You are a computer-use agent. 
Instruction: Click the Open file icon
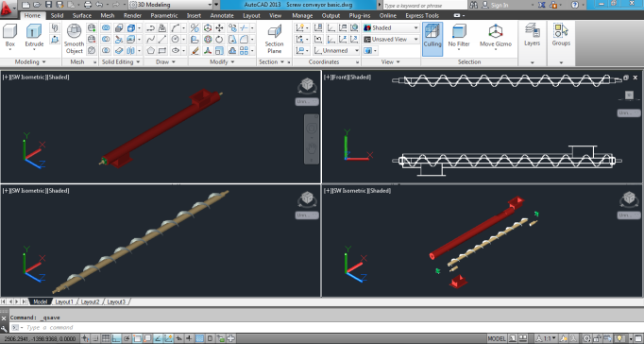pos(37,5)
